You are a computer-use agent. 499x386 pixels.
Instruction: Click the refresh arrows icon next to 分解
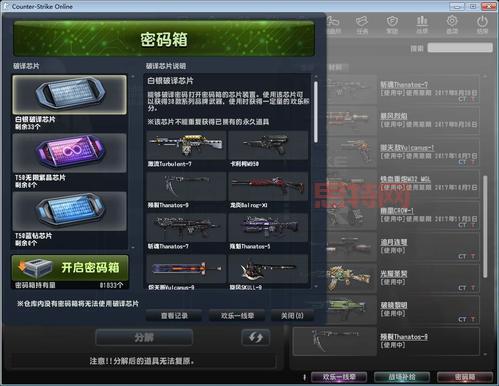(x=256, y=337)
